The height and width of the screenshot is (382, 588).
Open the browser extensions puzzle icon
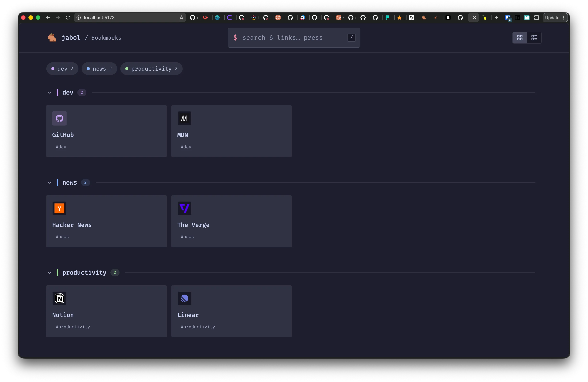click(536, 18)
